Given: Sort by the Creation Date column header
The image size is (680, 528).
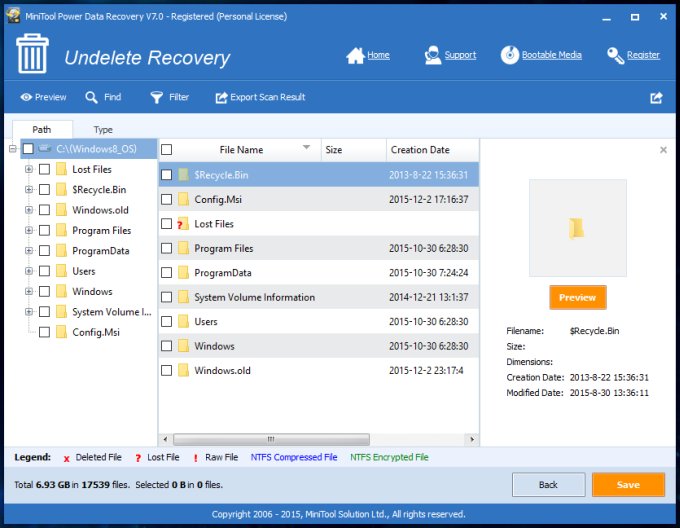Looking at the screenshot, I should pyautogui.click(x=433, y=150).
